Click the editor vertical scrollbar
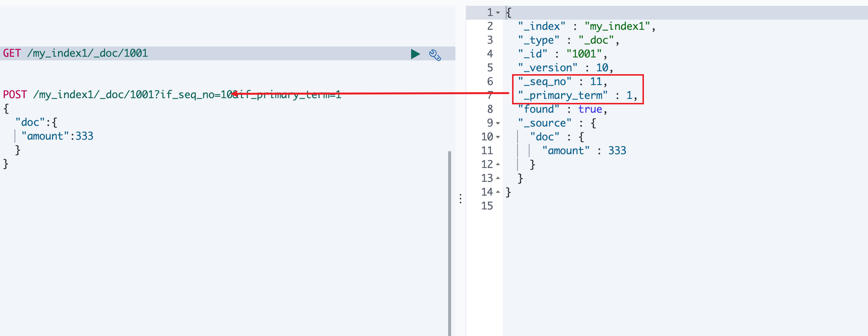This screenshot has width=868, height=336. (450, 243)
